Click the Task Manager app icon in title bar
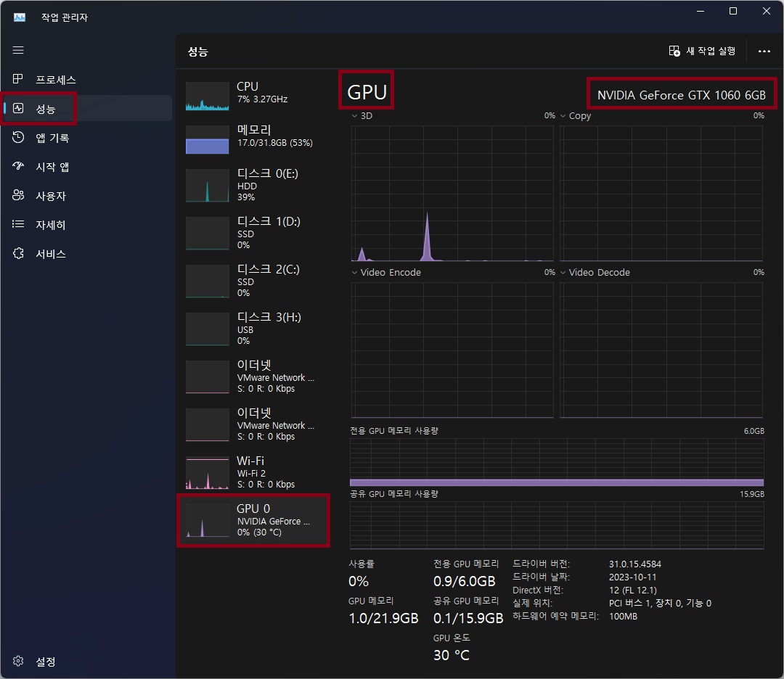The image size is (784, 679). coord(20,17)
